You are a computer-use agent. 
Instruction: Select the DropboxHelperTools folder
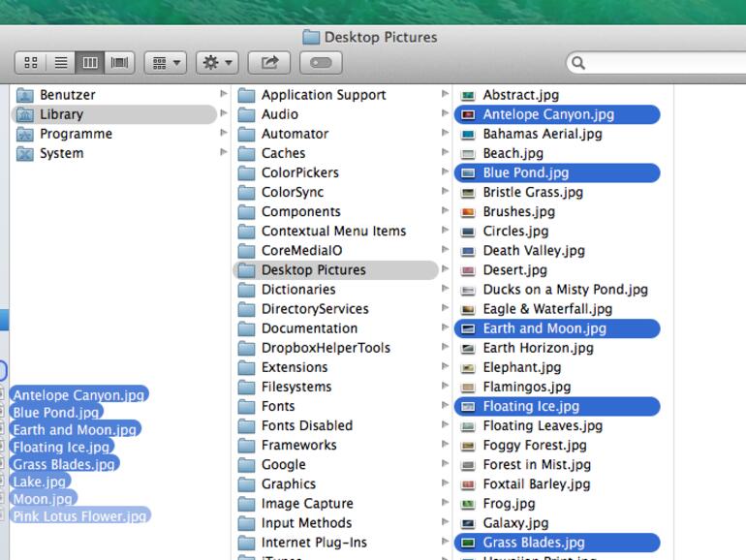click(335, 348)
